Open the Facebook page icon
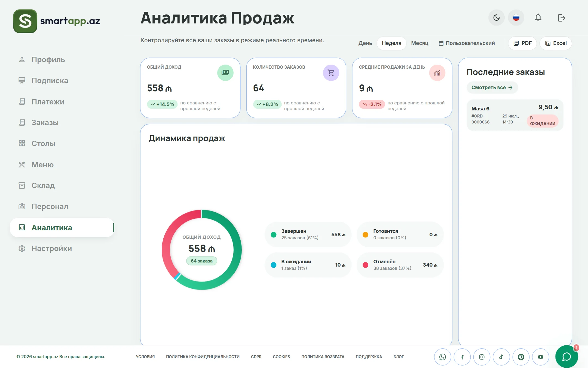 (x=462, y=357)
